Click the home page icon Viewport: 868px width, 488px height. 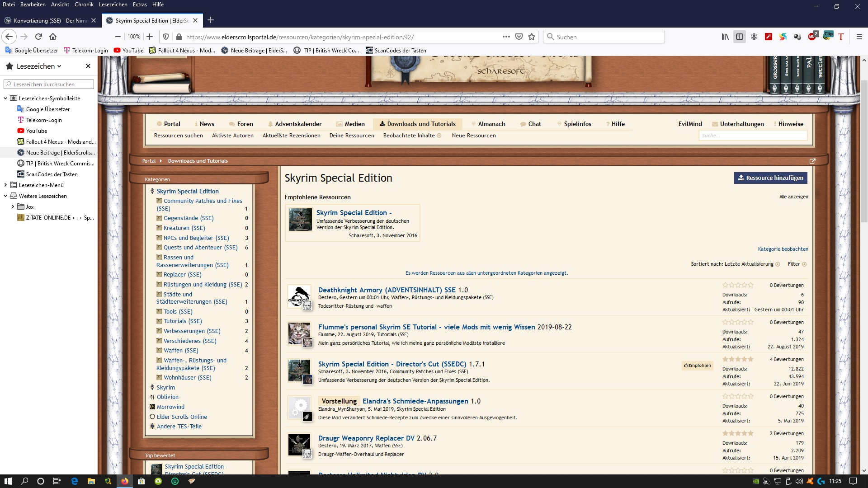pos(53,37)
